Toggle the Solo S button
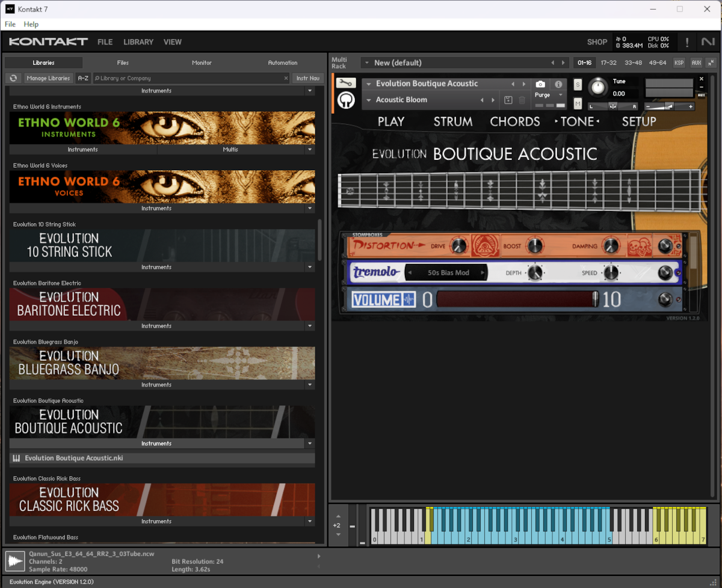Viewport: 722px width, 588px height. (x=578, y=84)
